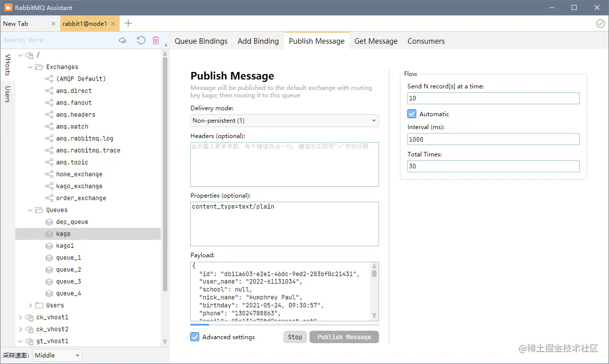The height and width of the screenshot is (364, 609).
Task: Expand the ck_vhost2 node
Action: (x=20, y=329)
